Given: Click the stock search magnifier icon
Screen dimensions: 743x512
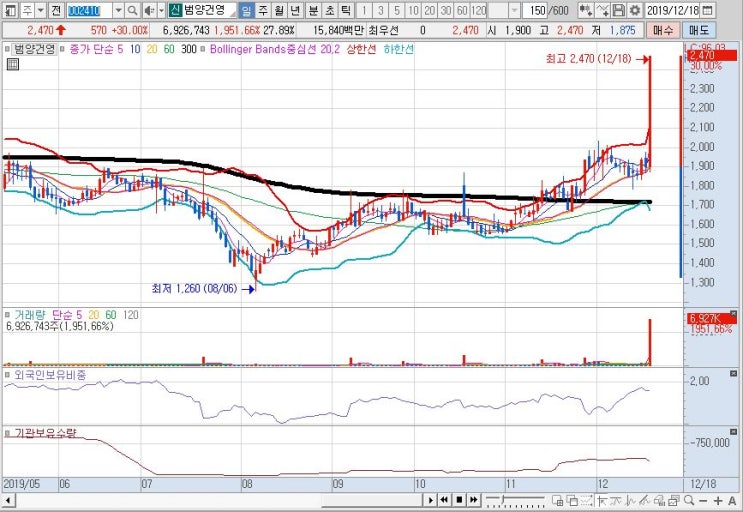Looking at the screenshot, I should click(133, 10).
